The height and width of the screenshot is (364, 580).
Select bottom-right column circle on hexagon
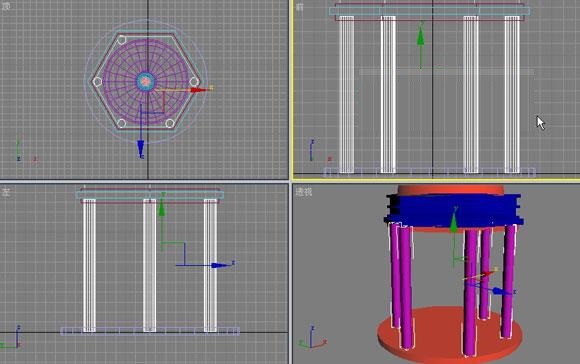170,123
